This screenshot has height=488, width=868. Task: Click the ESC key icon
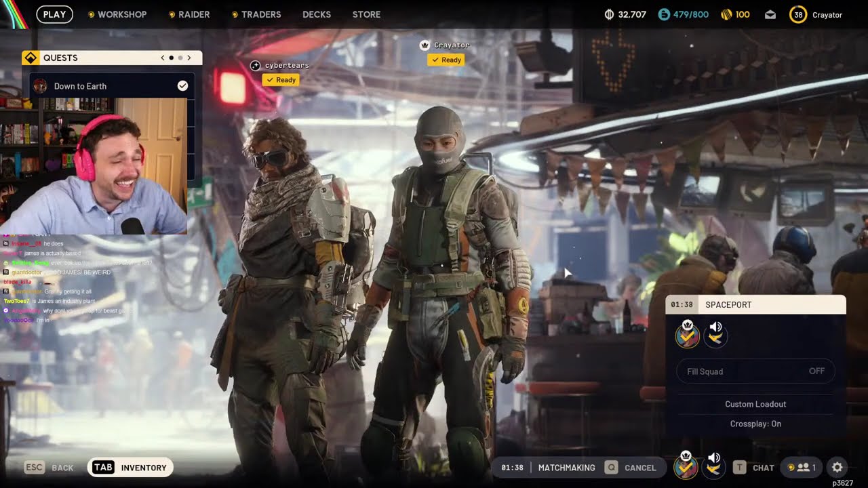pyautogui.click(x=35, y=467)
